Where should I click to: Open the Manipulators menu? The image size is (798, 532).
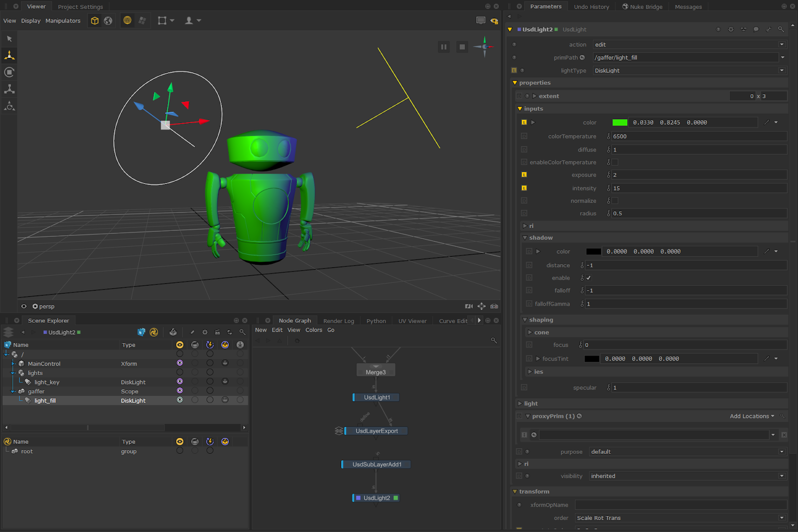click(63, 21)
